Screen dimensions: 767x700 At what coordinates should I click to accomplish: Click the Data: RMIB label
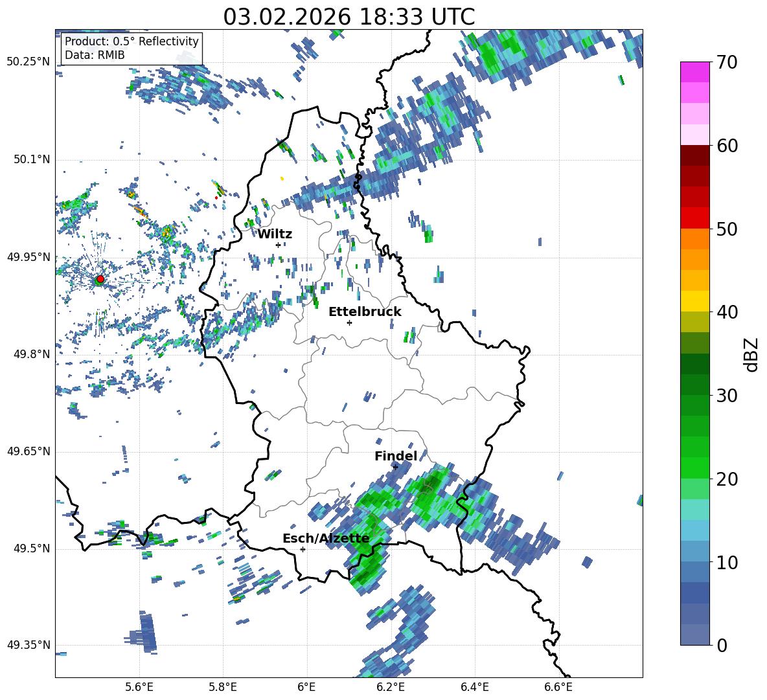pos(95,55)
